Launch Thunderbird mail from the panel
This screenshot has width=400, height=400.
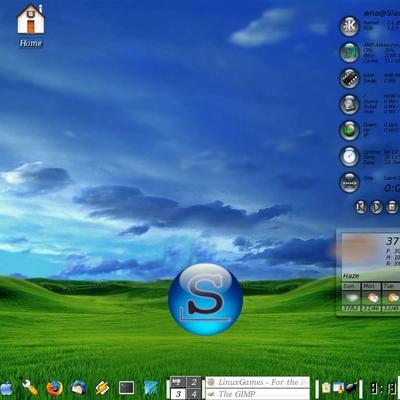click(79, 388)
